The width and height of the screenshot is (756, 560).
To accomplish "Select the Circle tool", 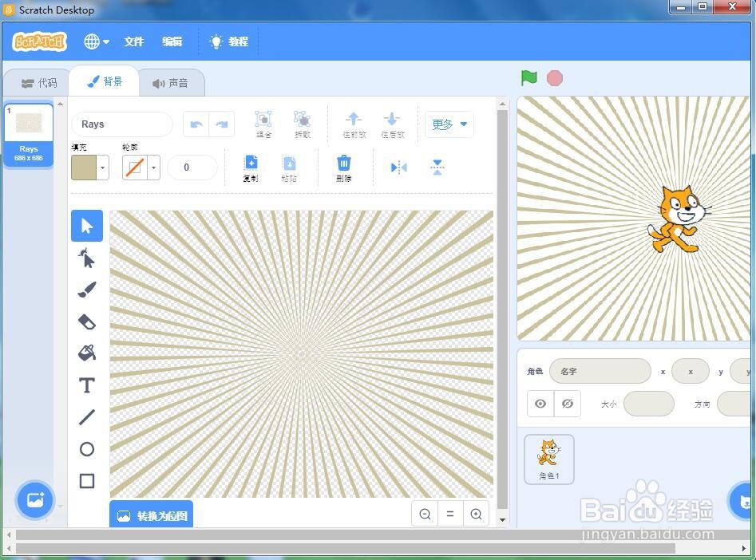I will [87, 449].
